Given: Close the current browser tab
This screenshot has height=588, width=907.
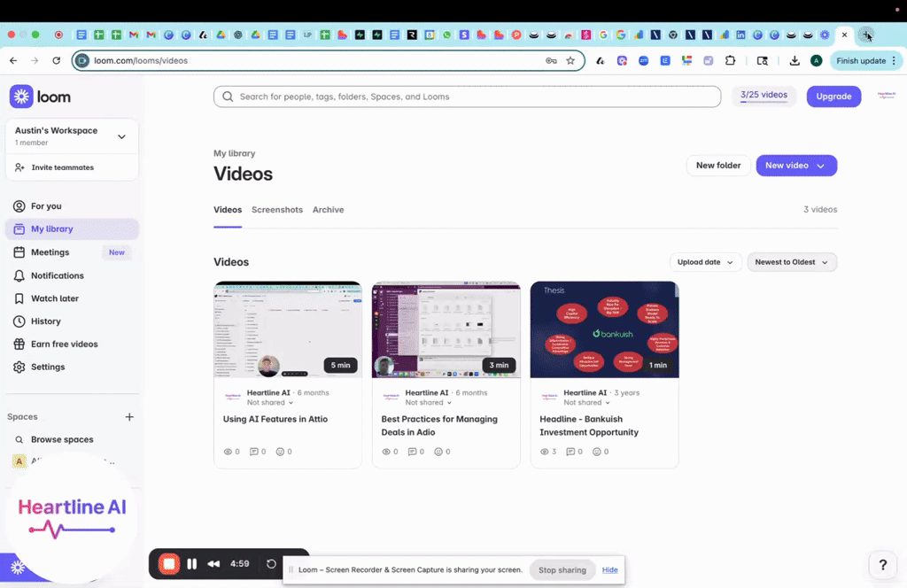Looking at the screenshot, I should 844,35.
